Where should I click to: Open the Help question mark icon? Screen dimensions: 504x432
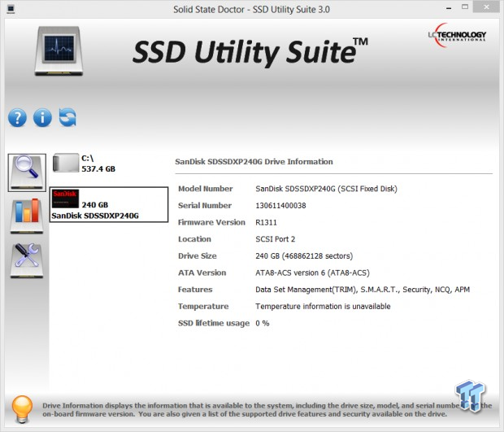pyautogui.click(x=17, y=118)
